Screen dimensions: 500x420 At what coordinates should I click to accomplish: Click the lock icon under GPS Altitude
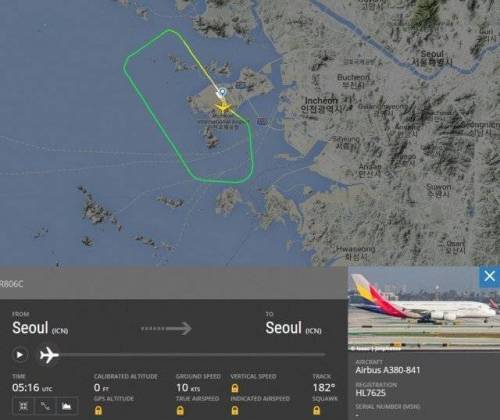(x=98, y=410)
